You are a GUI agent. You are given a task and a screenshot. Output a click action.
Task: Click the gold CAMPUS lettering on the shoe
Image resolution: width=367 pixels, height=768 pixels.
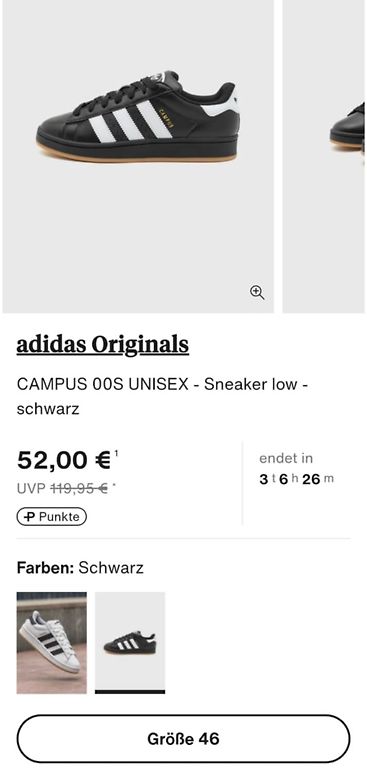(x=164, y=117)
